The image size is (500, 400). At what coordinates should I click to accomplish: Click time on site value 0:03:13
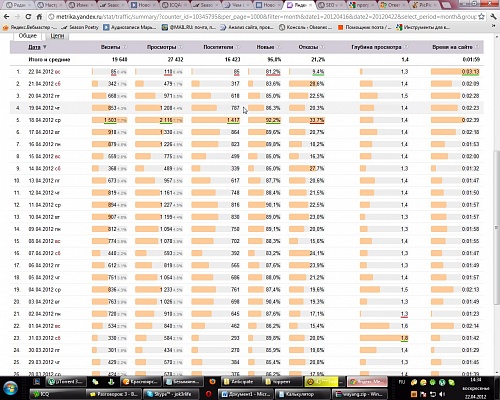point(470,72)
